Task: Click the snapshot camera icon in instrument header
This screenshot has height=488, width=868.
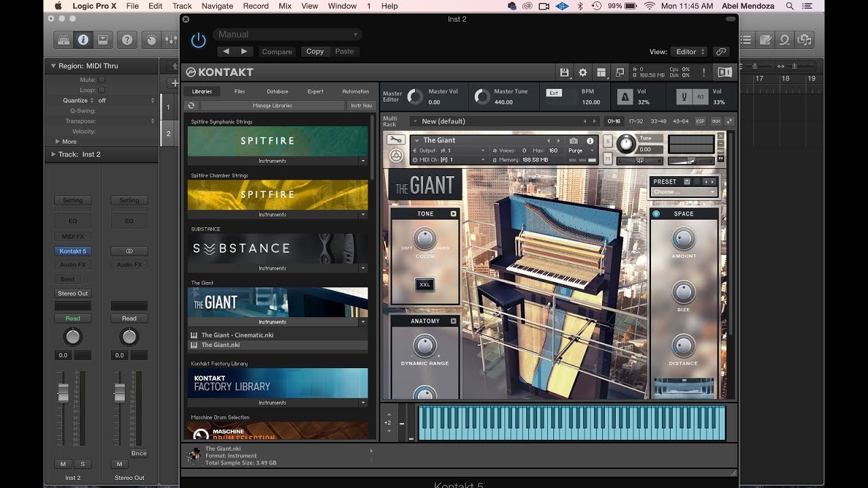Action: pyautogui.click(x=574, y=141)
